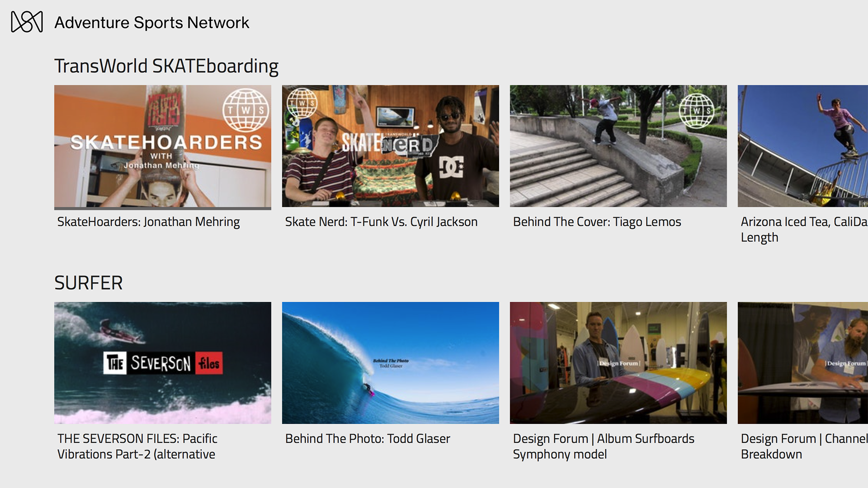This screenshot has width=868, height=488.
Task: Click the TWS globe logo on SkateHoarders thumbnail
Action: [x=245, y=110]
